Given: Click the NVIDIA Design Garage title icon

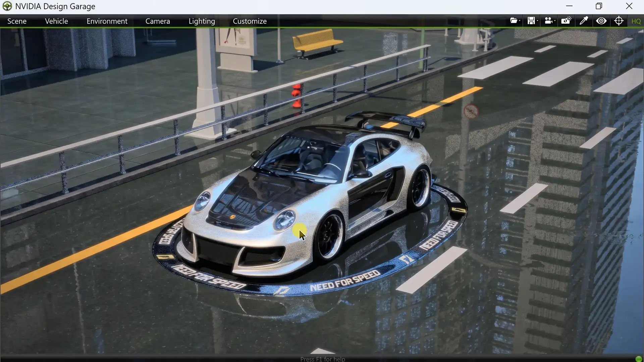Looking at the screenshot, I should (7, 6).
